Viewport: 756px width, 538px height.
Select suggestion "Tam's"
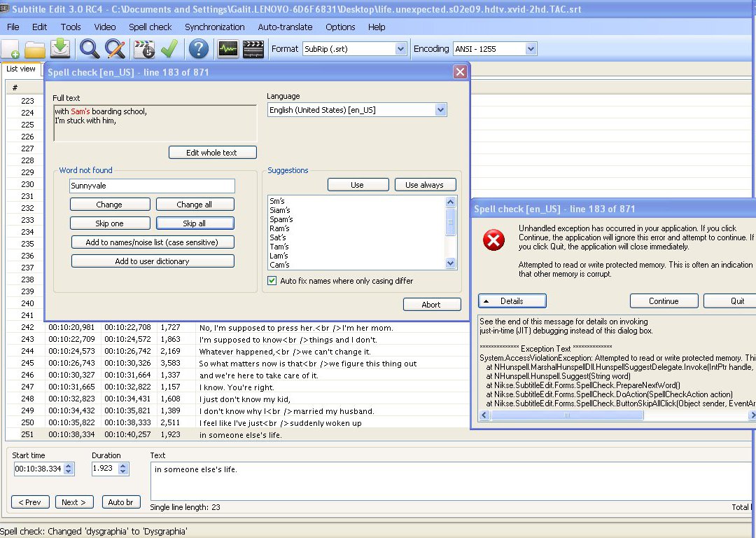coord(279,247)
